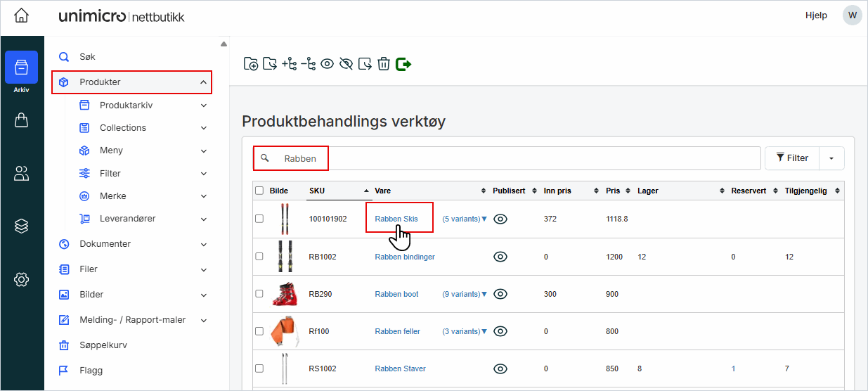
Task: Click the add-to-folder toolbar icon
Action: point(251,64)
